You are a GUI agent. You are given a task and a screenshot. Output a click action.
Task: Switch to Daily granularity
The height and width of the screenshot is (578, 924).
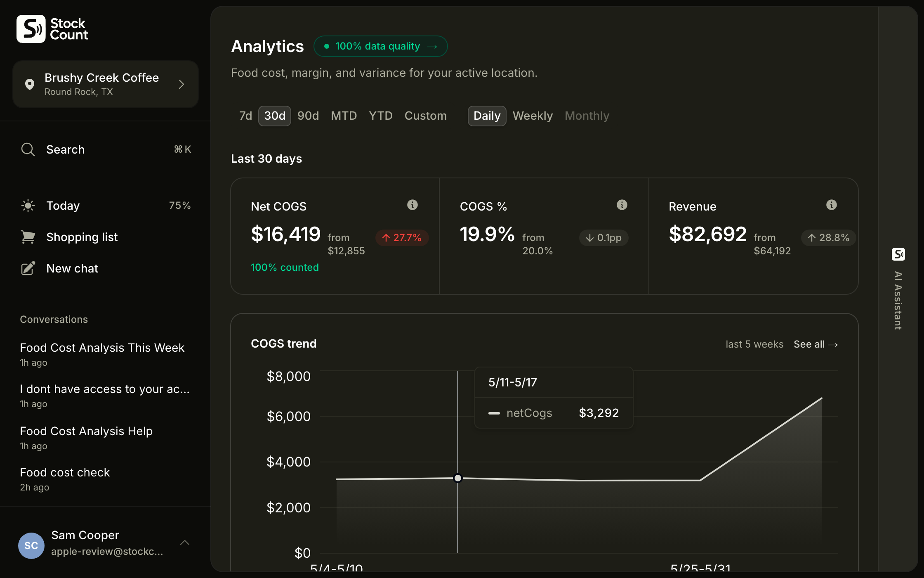coord(487,116)
